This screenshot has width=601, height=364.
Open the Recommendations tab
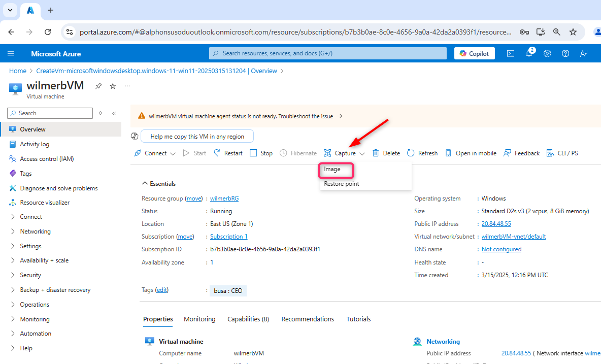point(308,319)
